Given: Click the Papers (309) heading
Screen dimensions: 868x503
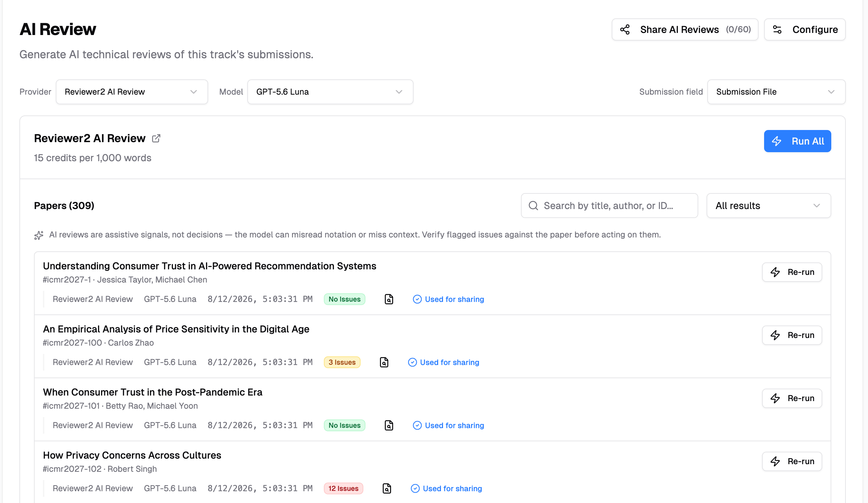Looking at the screenshot, I should point(64,206).
